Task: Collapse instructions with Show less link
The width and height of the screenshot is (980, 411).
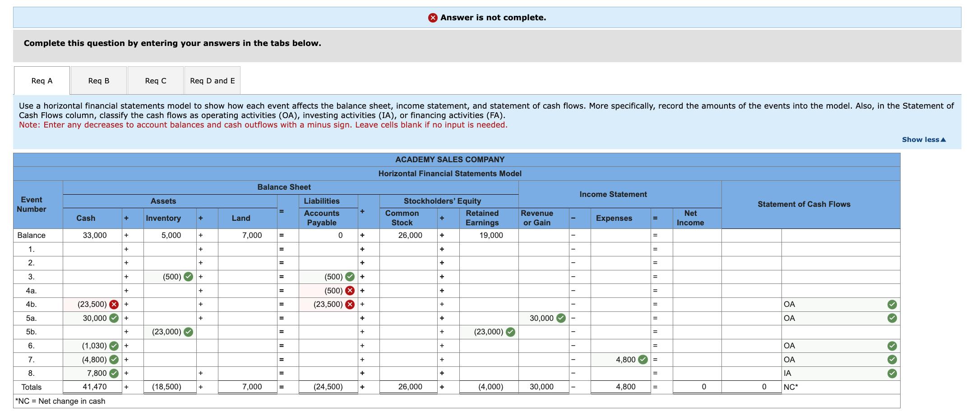Action: pyautogui.click(x=924, y=140)
